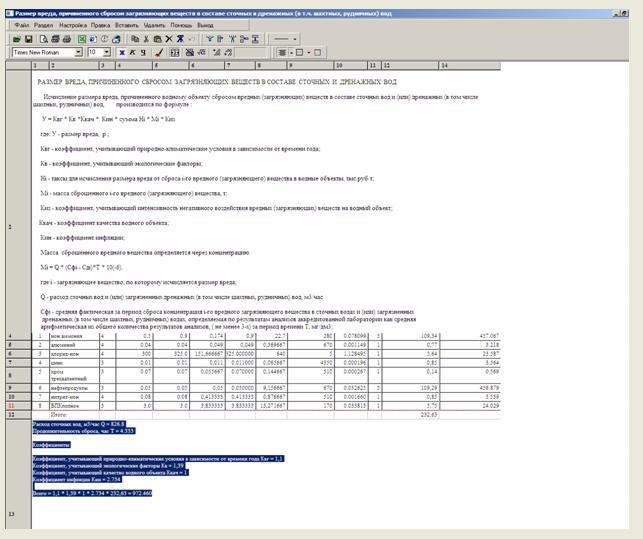Click the Выход menu item
The width and height of the screenshot is (643, 539).
pos(205,23)
